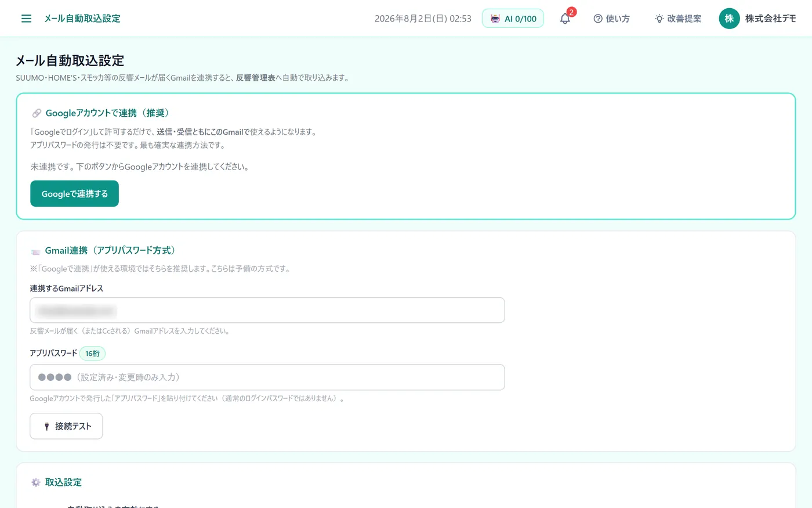Click the AI robot icon
The width and height of the screenshot is (812, 508).
[495, 19]
